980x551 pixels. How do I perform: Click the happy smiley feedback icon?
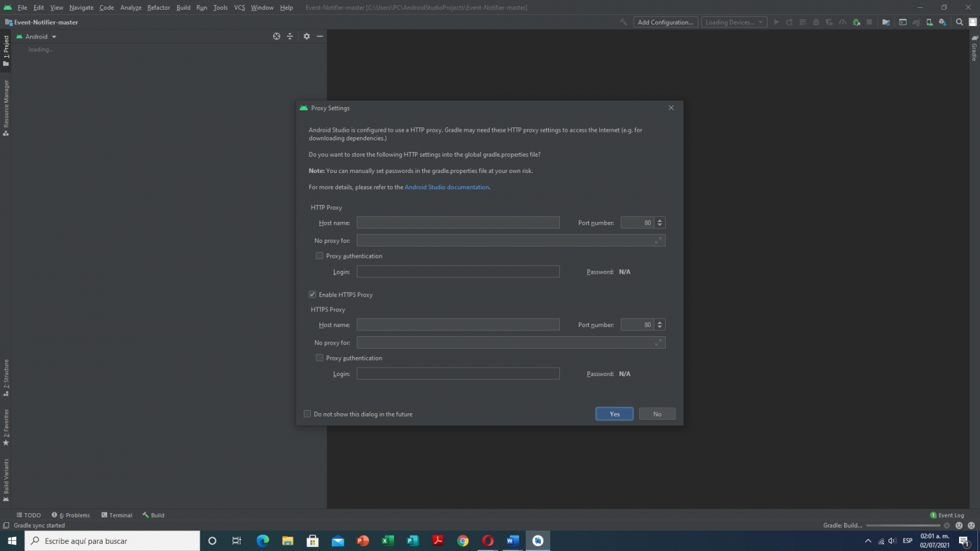pyautogui.click(x=959, y=526)
